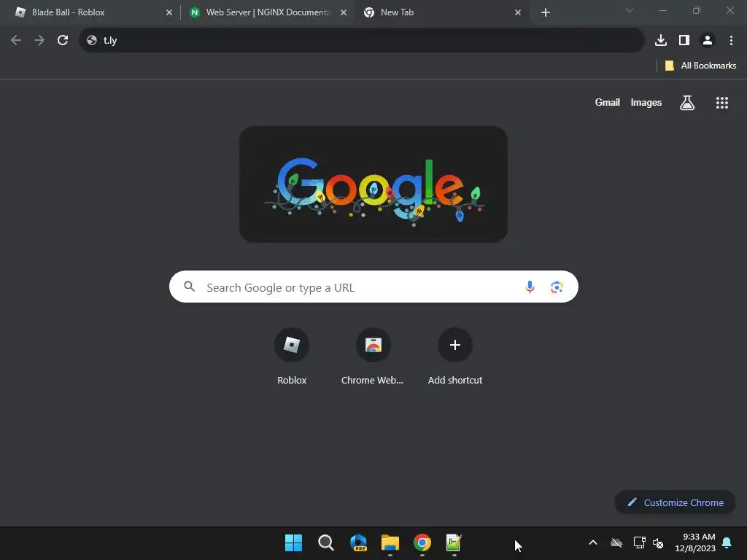The height and width of the screenshot is (560, 747).
Task: Open the notifications bell icon
Action: click(727, 542)
